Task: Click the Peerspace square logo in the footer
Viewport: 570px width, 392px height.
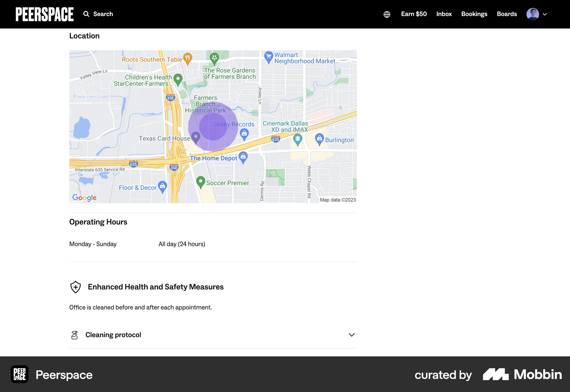Action: coord(19,374)
